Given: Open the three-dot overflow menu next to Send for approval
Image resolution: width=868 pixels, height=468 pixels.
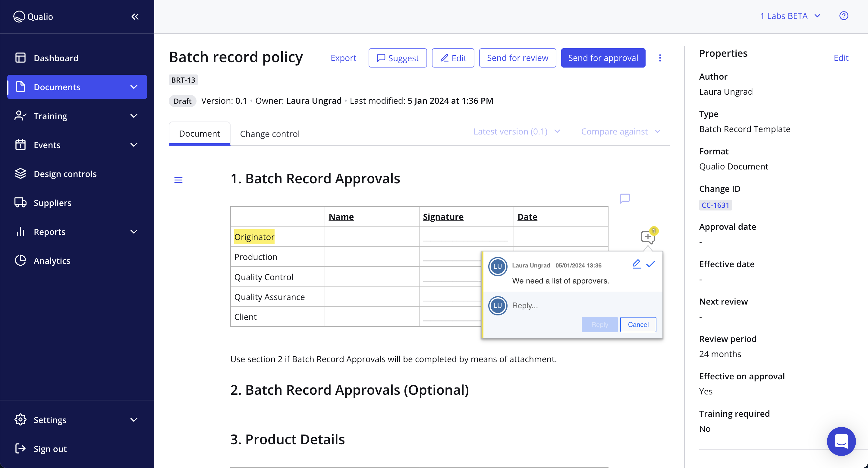Looking at the screenshot, I should pyautogui.click(x=660, y=58).
